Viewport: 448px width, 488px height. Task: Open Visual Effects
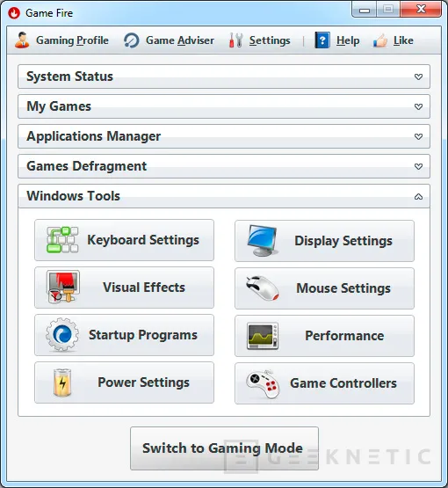click(x=125, y=288)
